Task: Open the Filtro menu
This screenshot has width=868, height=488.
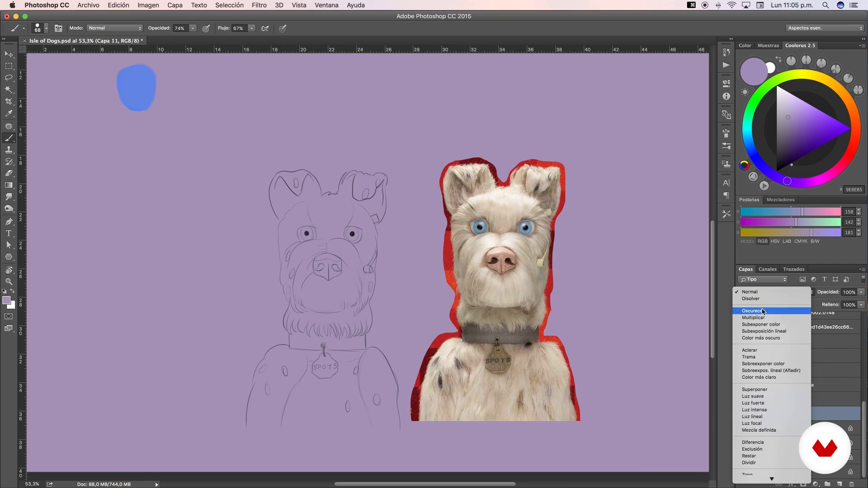Action: [259, 5]
